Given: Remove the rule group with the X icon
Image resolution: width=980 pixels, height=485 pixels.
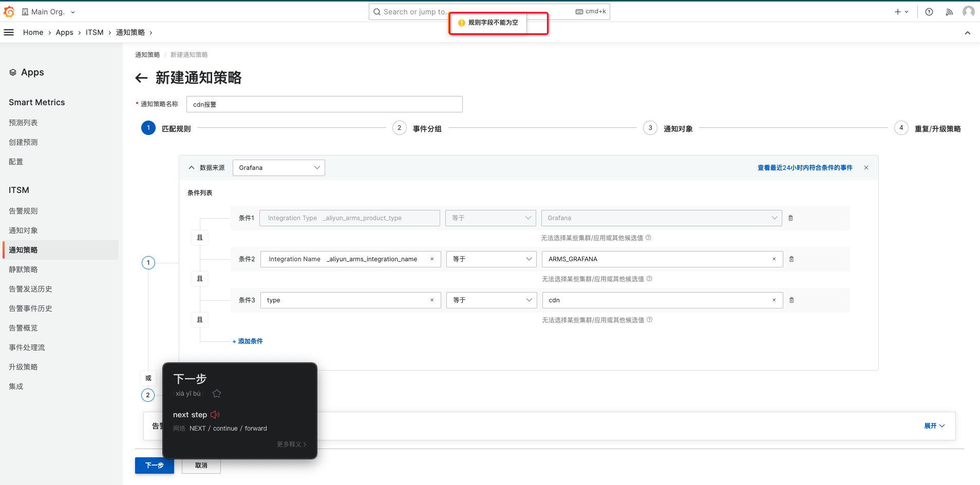Looking at the screenshot, I should [x=866, y=168].
